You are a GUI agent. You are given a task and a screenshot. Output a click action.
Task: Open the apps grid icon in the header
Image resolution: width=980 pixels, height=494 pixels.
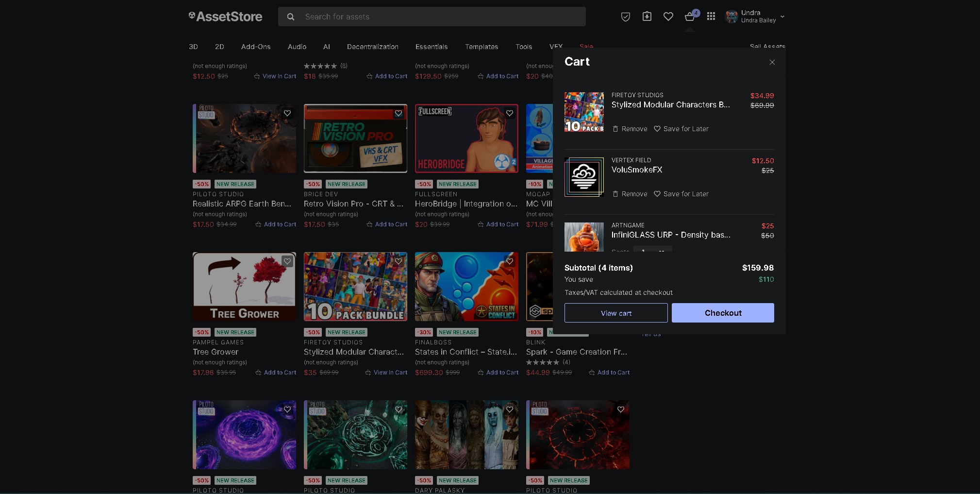[711, 16]
